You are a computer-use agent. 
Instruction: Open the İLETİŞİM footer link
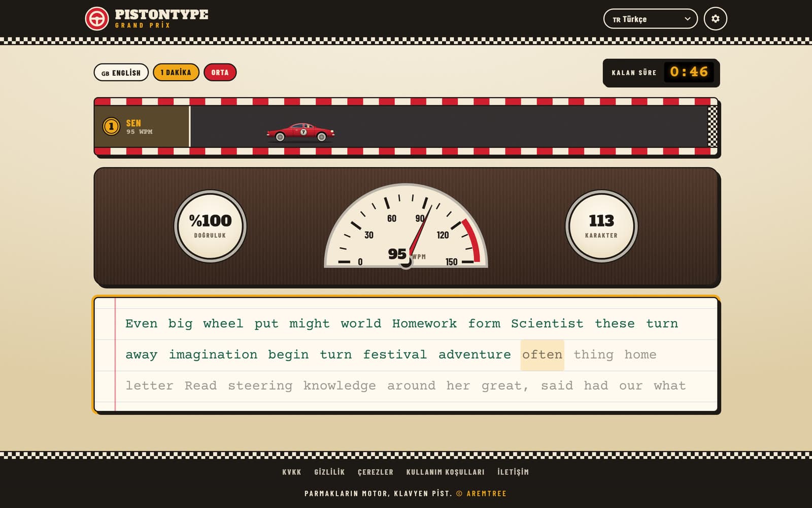513,472
